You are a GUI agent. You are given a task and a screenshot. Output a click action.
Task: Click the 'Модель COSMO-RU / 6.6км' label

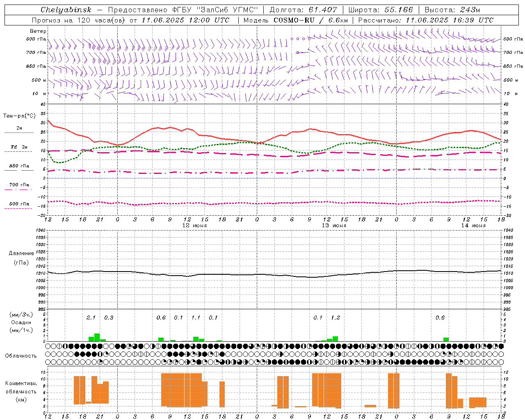[x=296, y=20]
